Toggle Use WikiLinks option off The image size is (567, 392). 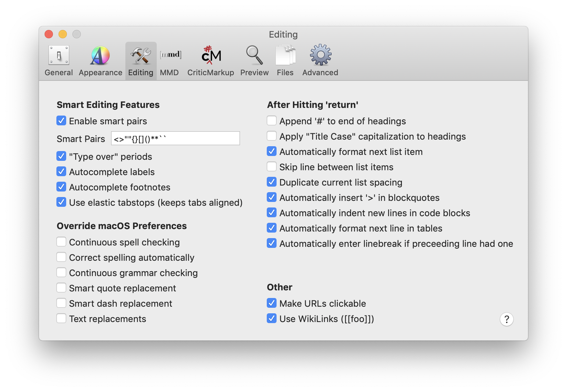[272, 319]
